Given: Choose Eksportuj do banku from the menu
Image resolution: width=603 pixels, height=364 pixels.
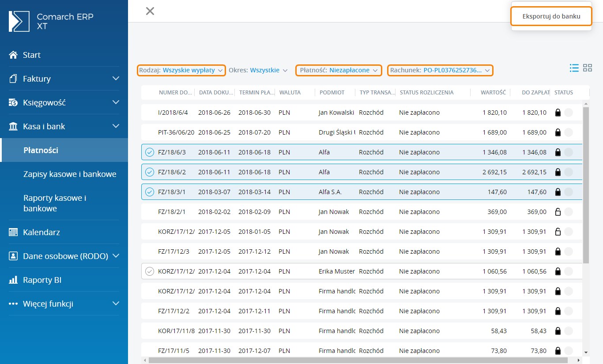Looking at the screenshot, I should tap(551, 16).
